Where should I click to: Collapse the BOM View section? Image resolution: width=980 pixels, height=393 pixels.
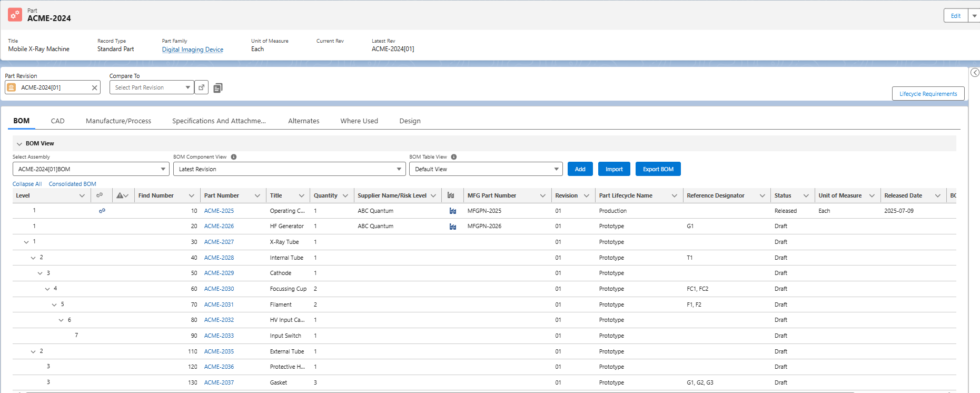(19, 144)
